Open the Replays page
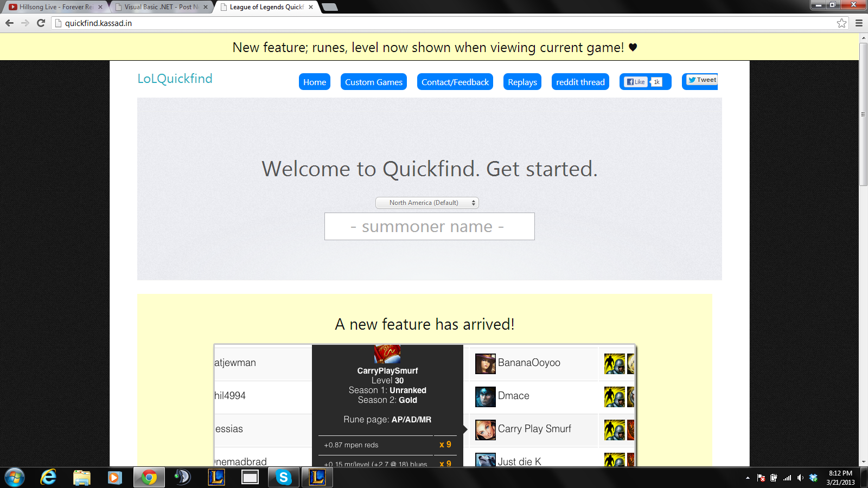Screen dimensions: 868x488 point(522,82)
